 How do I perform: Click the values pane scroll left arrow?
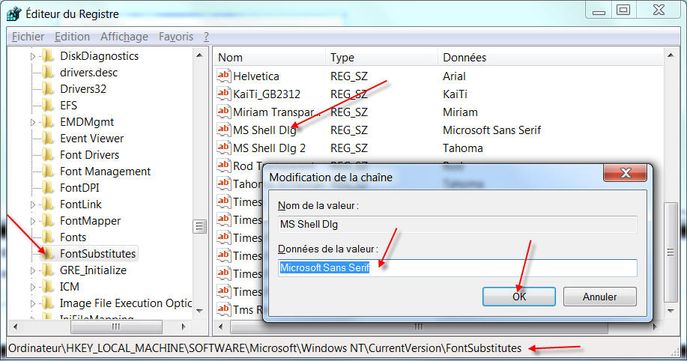pyautogui.click(x=221, y=326)
